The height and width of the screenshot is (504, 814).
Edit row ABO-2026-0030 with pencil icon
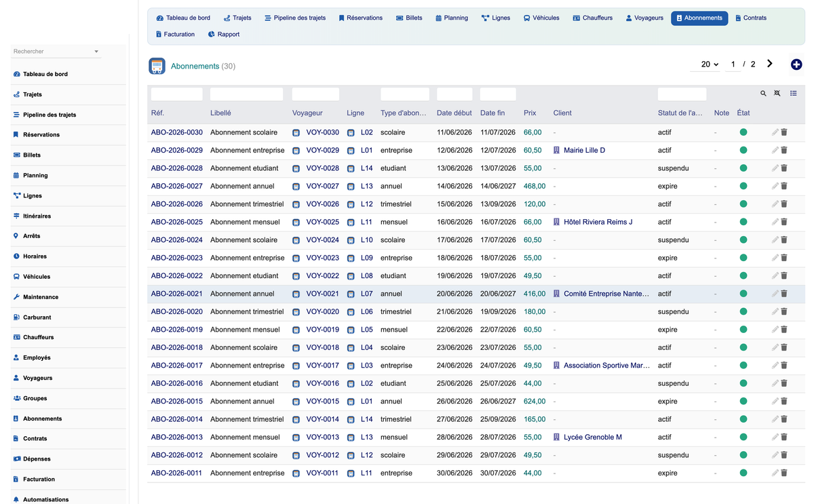point(775,132)
